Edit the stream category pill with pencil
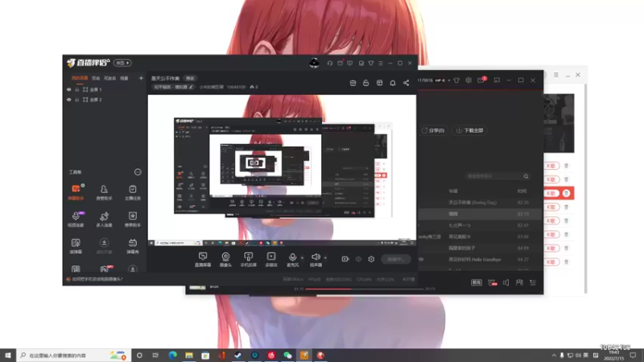Image resolution: width=644 pixels, height=362 pixels. click(x=173, y=87)
